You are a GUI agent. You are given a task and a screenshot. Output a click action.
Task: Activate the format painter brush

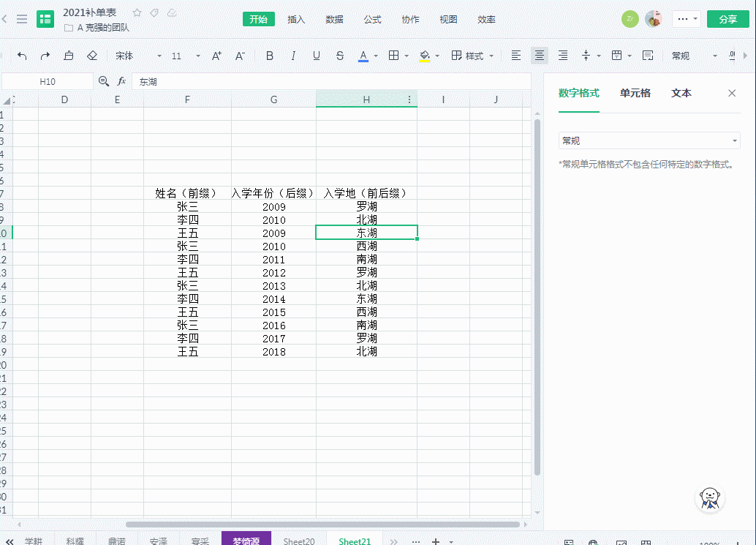coord(69,56)
